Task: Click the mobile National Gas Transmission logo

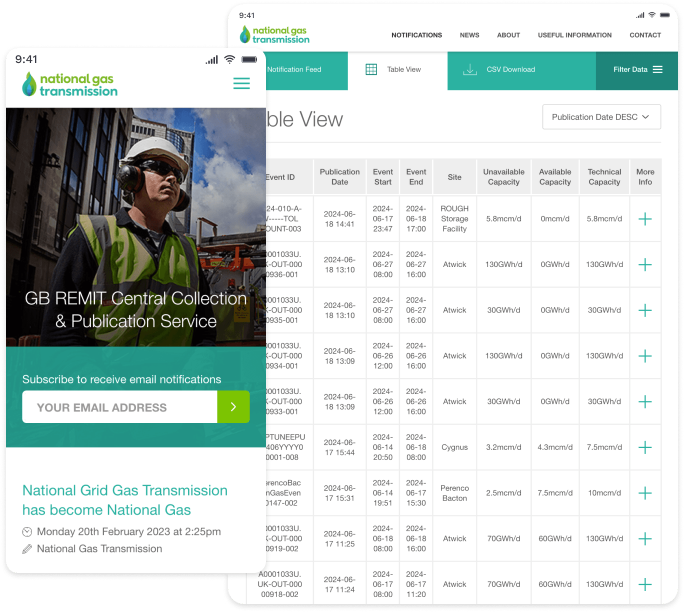Action: click(70, 84)
